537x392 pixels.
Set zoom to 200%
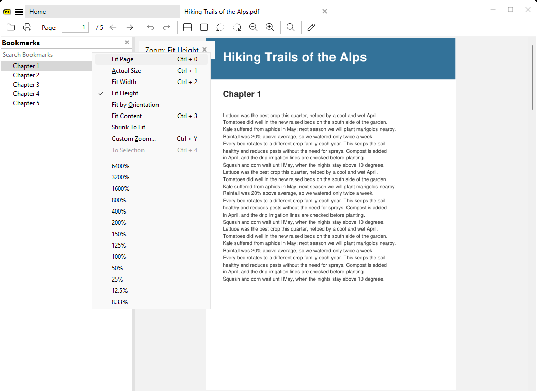point(151,223)
